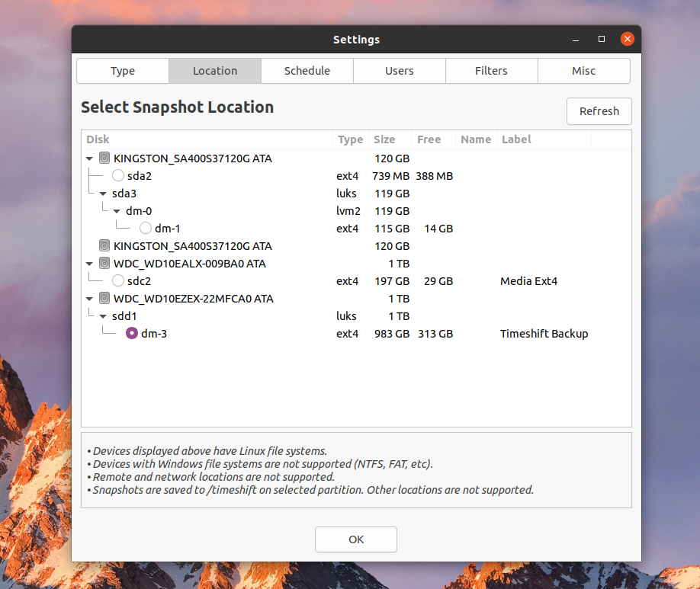Click the "388 MB" free space value
Screen dimensions: 700x589
435,176
